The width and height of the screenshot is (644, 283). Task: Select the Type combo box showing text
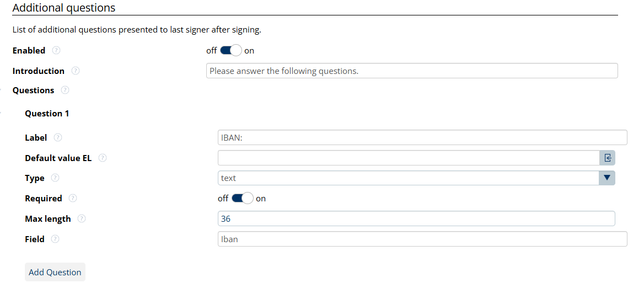click(408, 178)
